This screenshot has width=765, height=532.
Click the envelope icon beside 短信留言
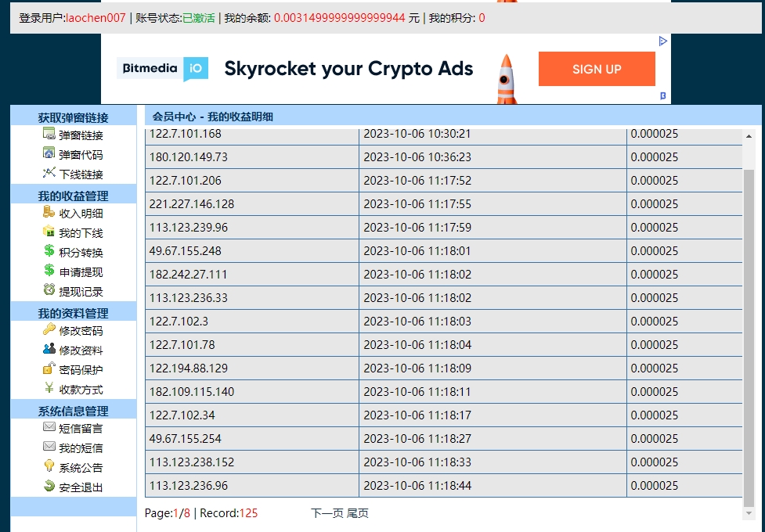pyautogui.click(x=49, y=428)
